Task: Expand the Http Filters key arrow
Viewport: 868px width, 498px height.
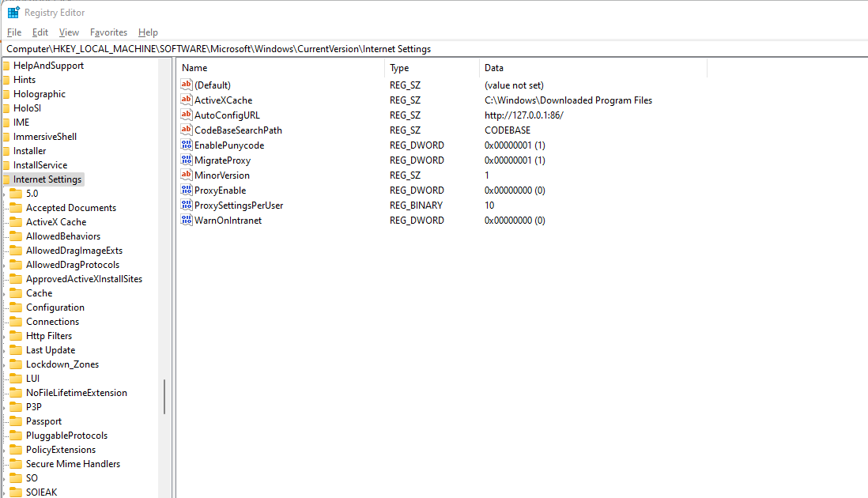Action: (5, 336)
